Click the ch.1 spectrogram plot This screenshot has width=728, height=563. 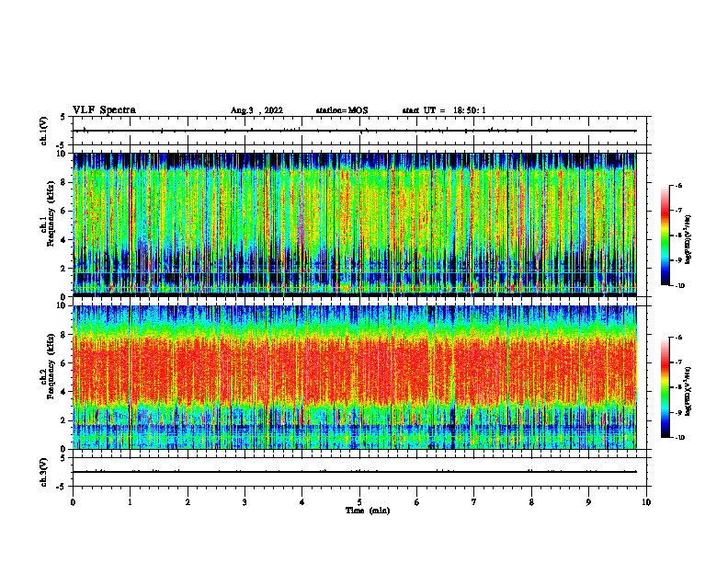(355, 224)
